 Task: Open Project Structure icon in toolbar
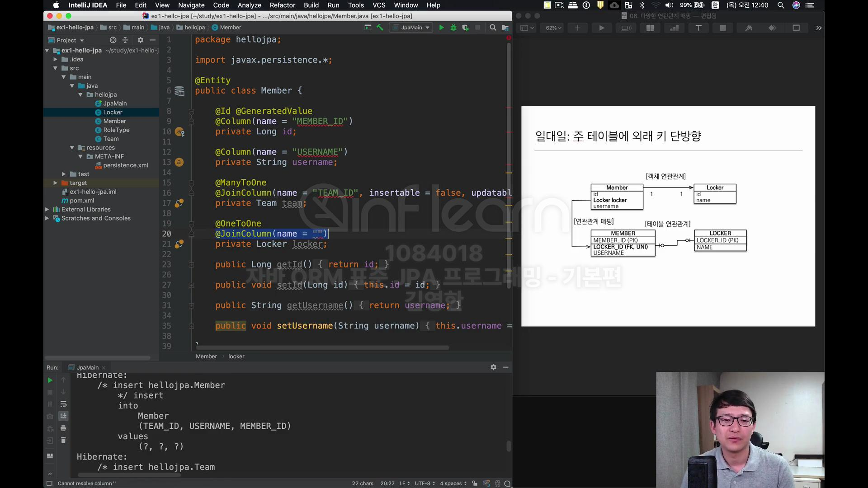point(505,28)
